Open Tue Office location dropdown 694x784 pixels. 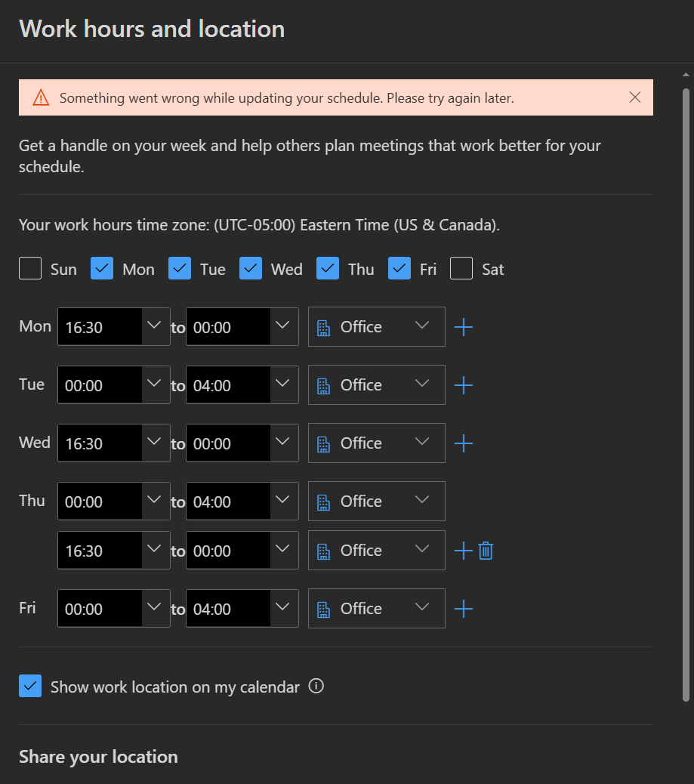pos(377,385)
